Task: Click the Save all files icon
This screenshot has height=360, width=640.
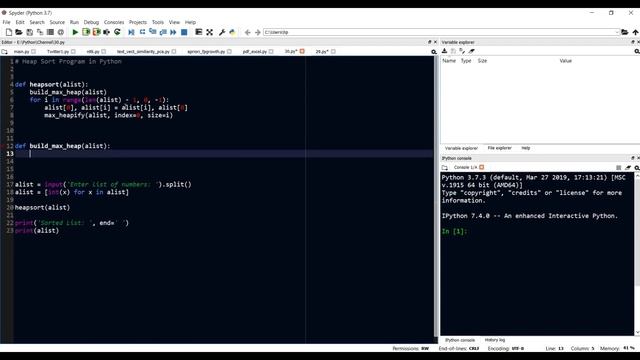Action: (40, 32)
